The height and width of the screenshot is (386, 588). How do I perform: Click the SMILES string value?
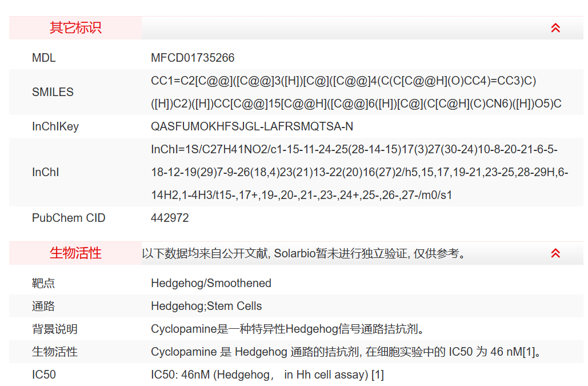[x=355, y=92]
